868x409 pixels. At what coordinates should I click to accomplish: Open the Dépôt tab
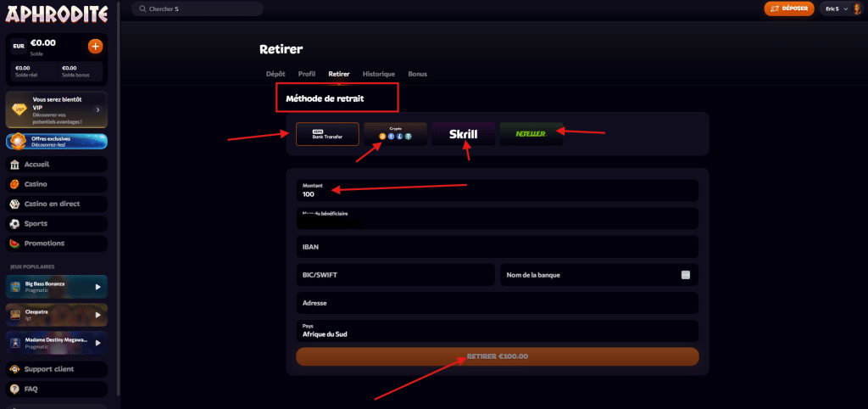(275, 74)
